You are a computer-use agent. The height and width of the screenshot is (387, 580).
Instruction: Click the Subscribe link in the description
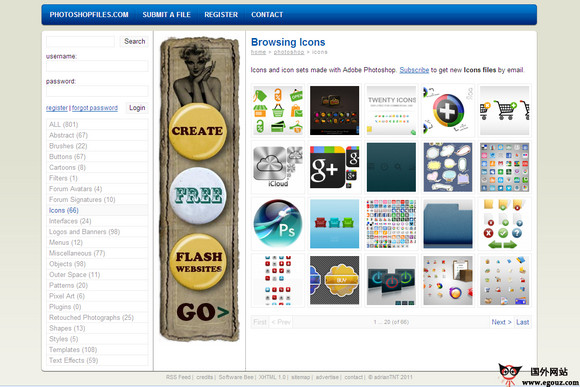coord(414,70)
